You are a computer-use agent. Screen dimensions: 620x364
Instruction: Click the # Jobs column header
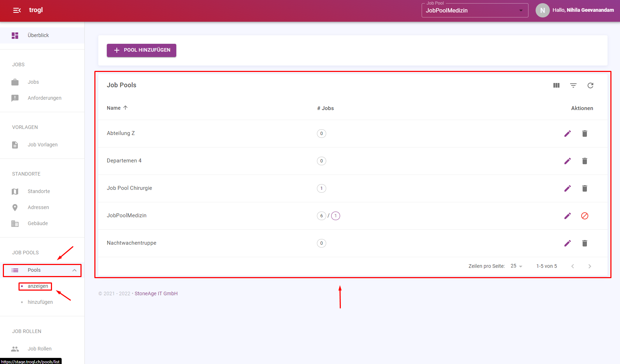click(x=325, y=108)
